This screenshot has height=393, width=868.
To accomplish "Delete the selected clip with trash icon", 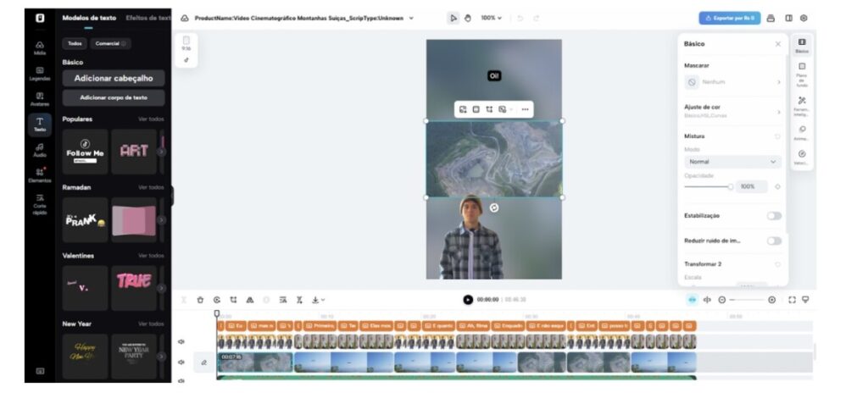I will [200, 300].
